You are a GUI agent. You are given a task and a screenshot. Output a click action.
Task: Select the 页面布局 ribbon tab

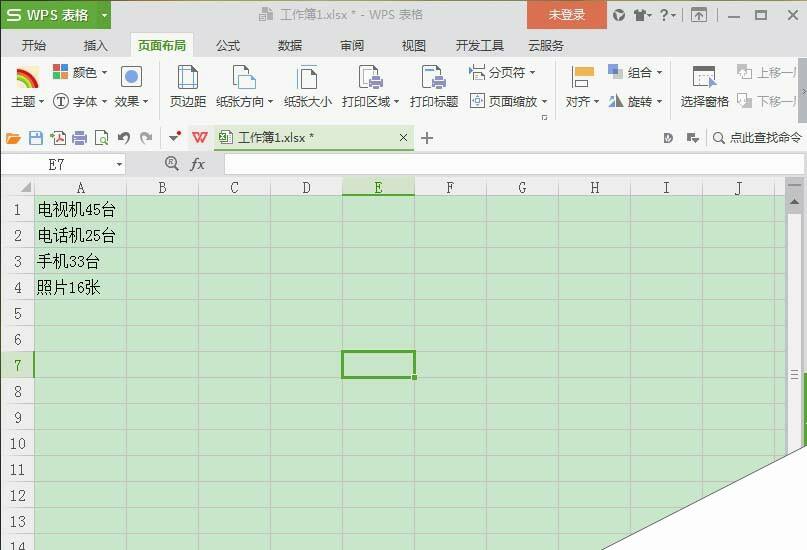(x=162, y=46)
